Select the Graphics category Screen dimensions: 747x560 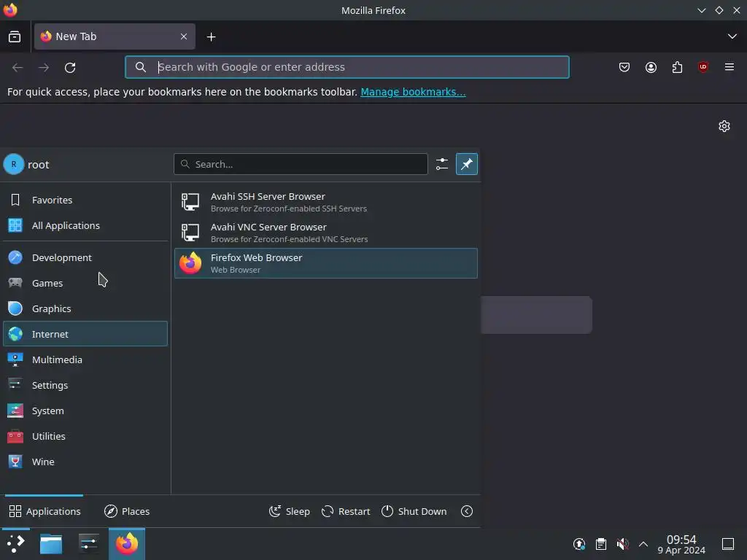click(85, 308)
